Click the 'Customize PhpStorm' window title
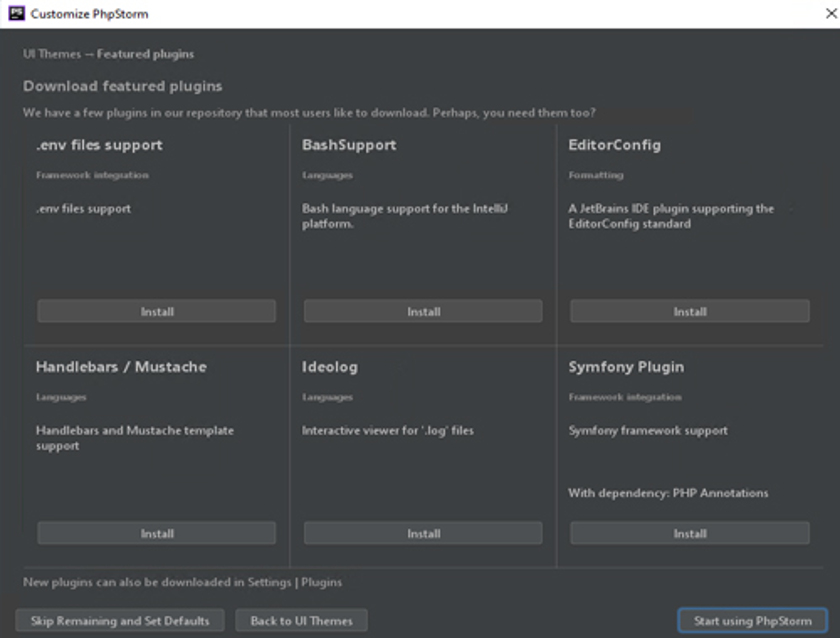 point(89,14)
